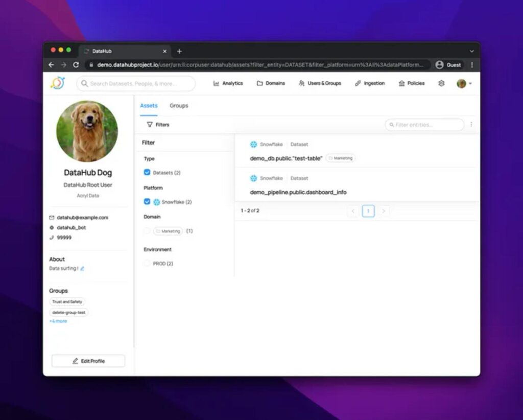Open Users & Groups

click(320, 83)
